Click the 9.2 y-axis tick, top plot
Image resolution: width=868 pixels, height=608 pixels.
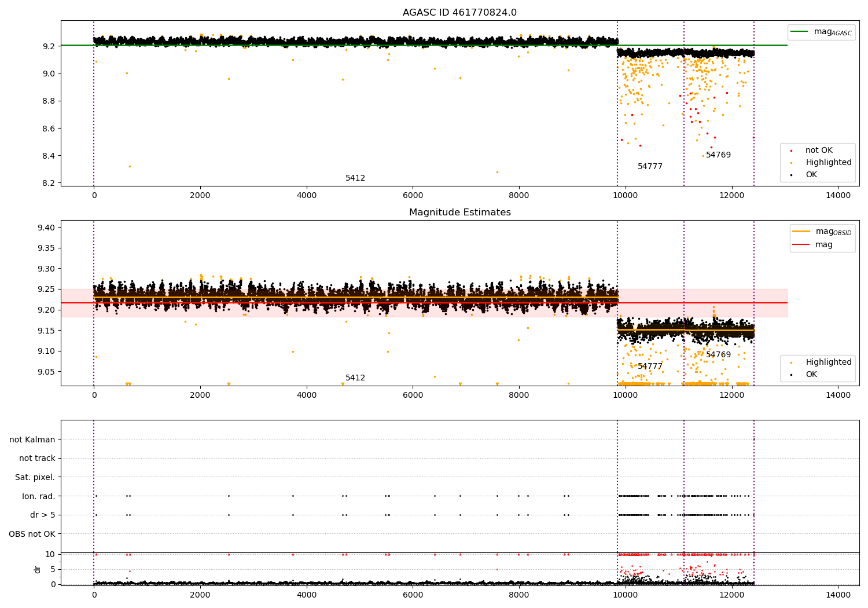pyautogui.click(x=49, y=46)
